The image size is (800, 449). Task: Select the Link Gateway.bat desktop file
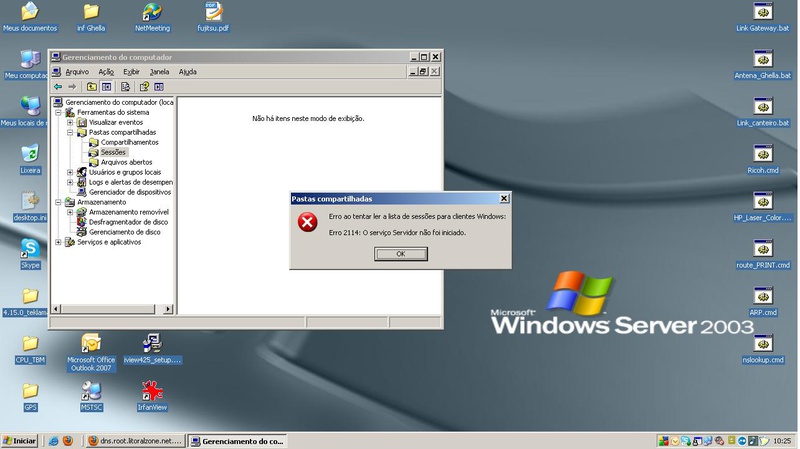[x=763, y=17]
